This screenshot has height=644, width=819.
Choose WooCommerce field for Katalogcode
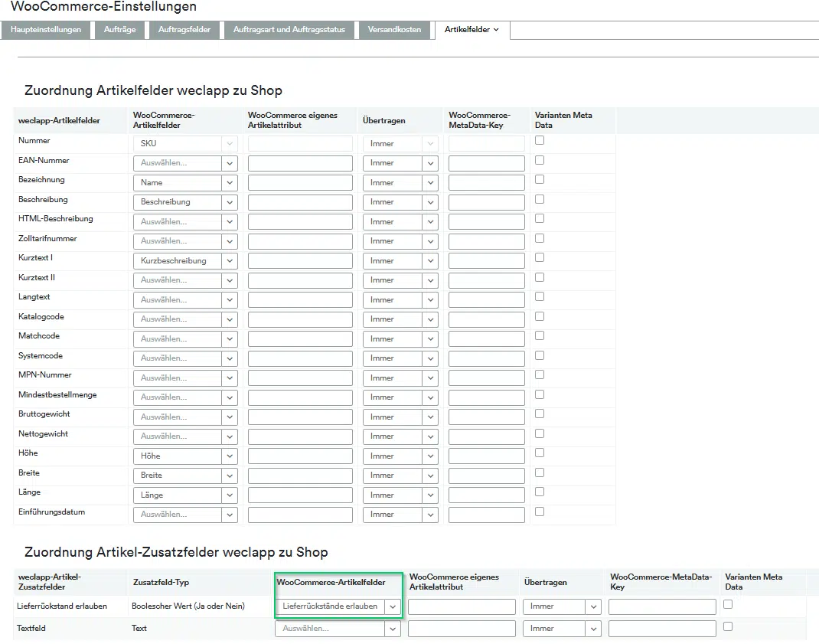tap(185, 319)
